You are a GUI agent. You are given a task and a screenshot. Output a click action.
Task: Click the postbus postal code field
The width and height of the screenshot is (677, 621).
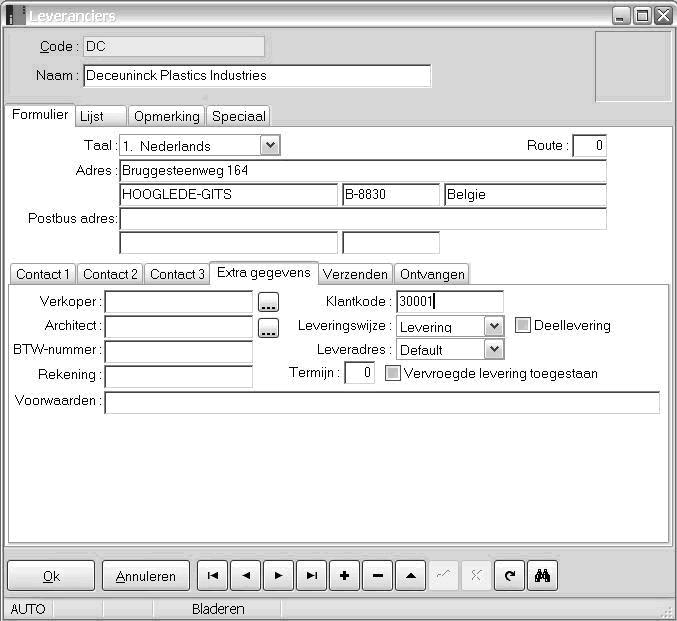pos(391,243)
